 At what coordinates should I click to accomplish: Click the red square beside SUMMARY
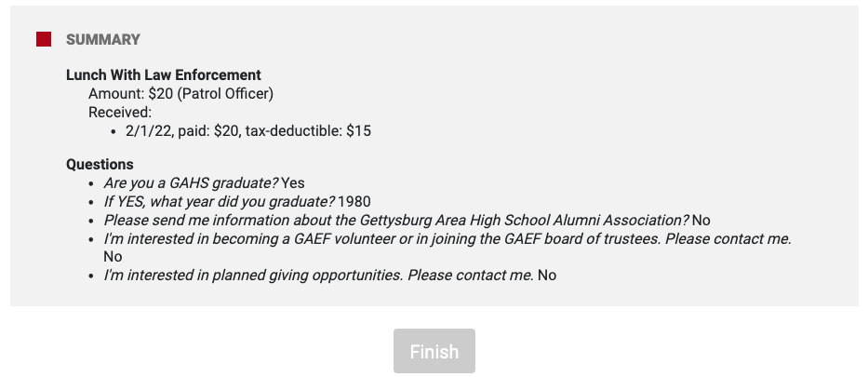point(44,39)
